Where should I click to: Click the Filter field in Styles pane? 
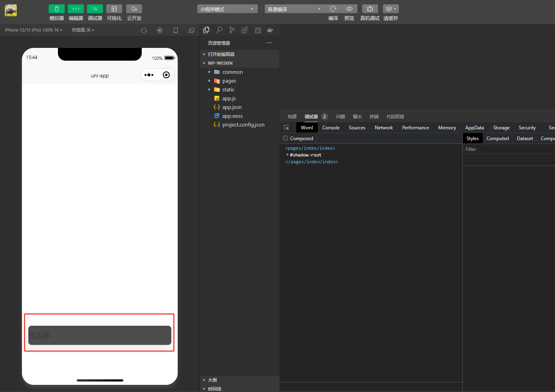click(507, 149)
